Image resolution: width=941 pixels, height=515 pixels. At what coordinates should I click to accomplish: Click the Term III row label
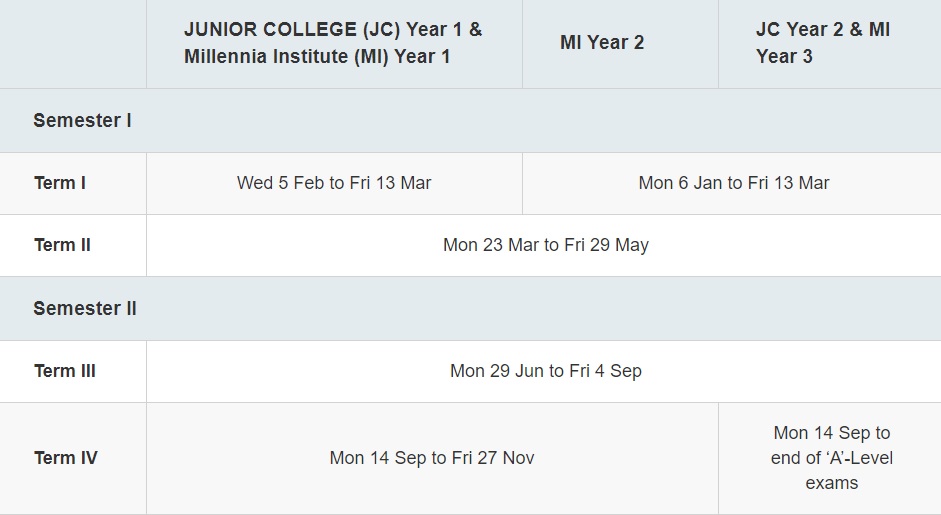pos(65,371)
